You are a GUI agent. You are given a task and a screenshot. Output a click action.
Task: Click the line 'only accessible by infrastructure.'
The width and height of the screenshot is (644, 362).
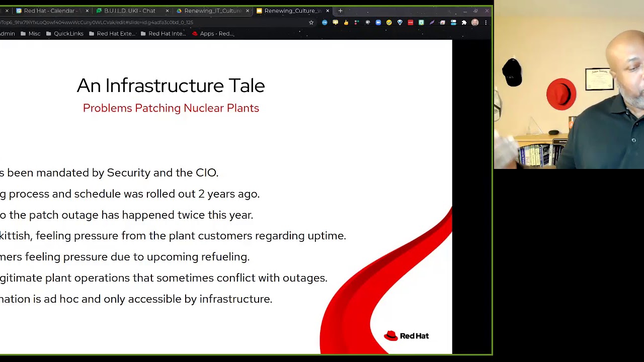click(188, 299)
